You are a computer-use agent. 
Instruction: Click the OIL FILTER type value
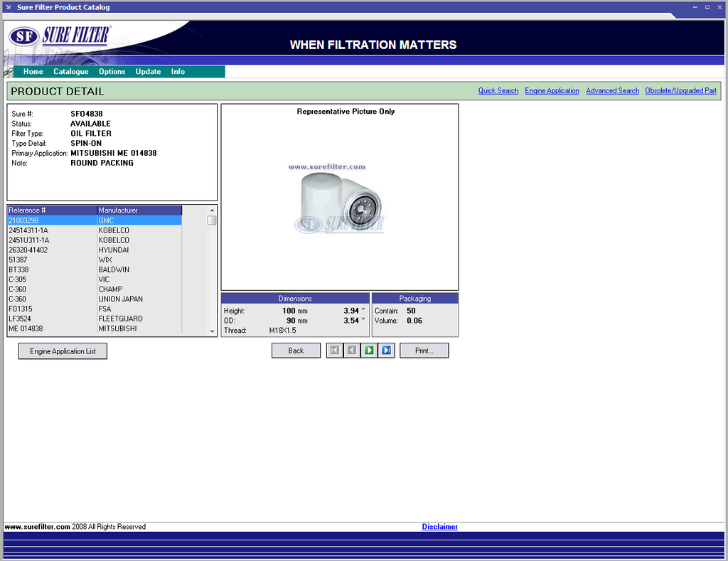(x=91, y=133)
